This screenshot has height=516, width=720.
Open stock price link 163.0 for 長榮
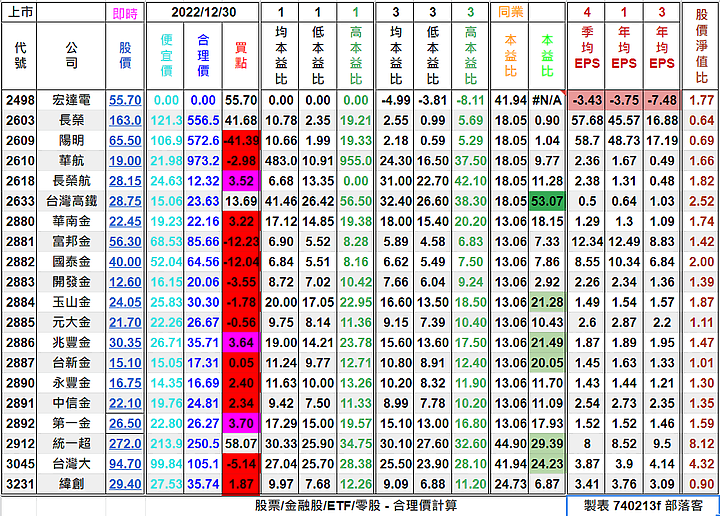tap(125, 120)
